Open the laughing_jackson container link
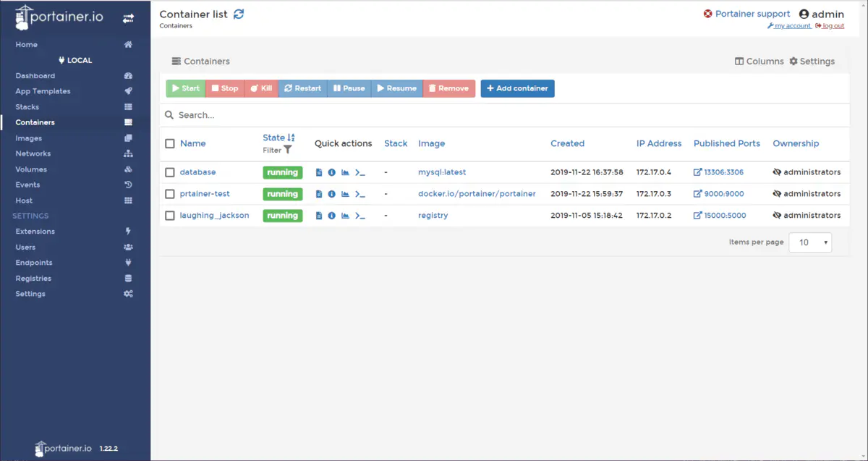 pos(214,216)
